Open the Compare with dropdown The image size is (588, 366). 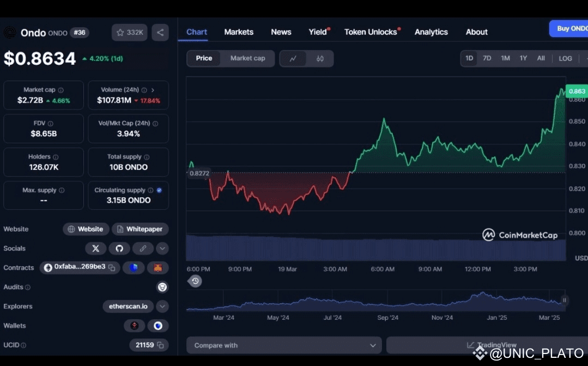[x=284, y=345]
